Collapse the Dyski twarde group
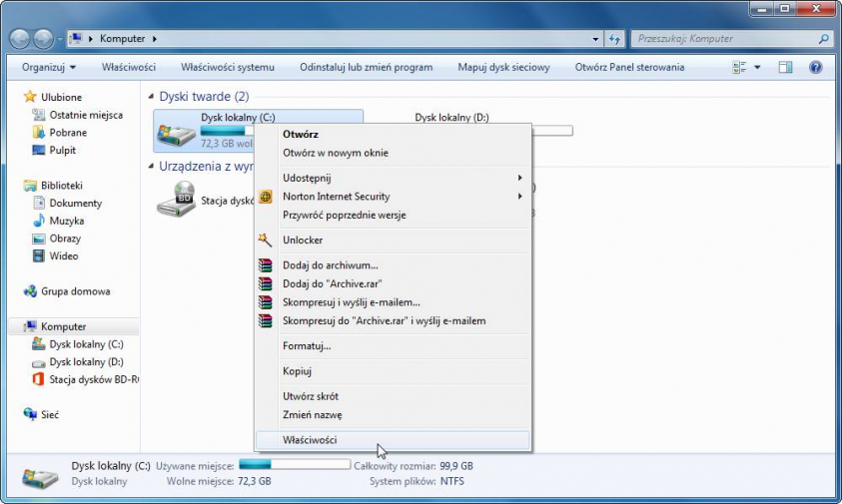This screenshot has width=842, height=504. pos(152,97)
